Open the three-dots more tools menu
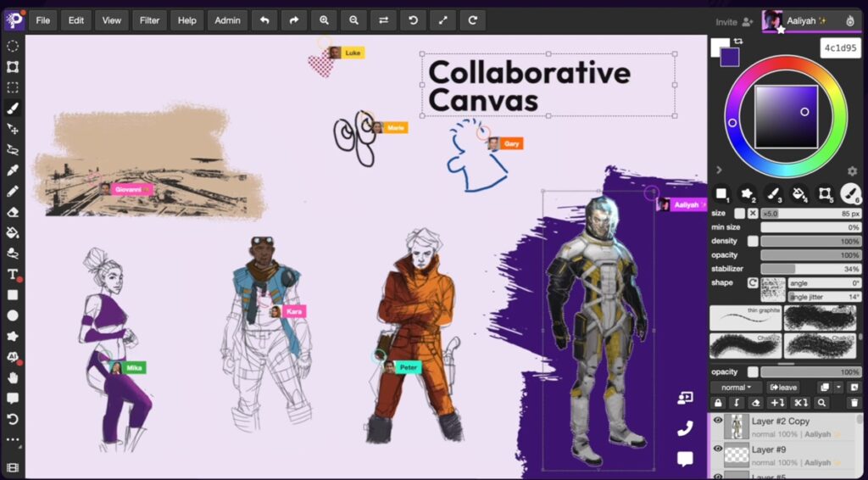Viewport: 868px width, 480px height. click(x=12, y=440)
